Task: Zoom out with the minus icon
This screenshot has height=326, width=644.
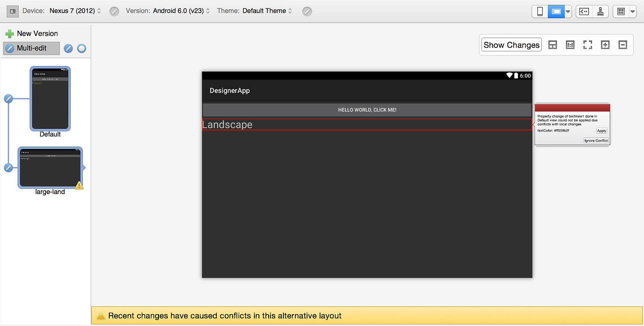Action: click(x=623, y=45)
